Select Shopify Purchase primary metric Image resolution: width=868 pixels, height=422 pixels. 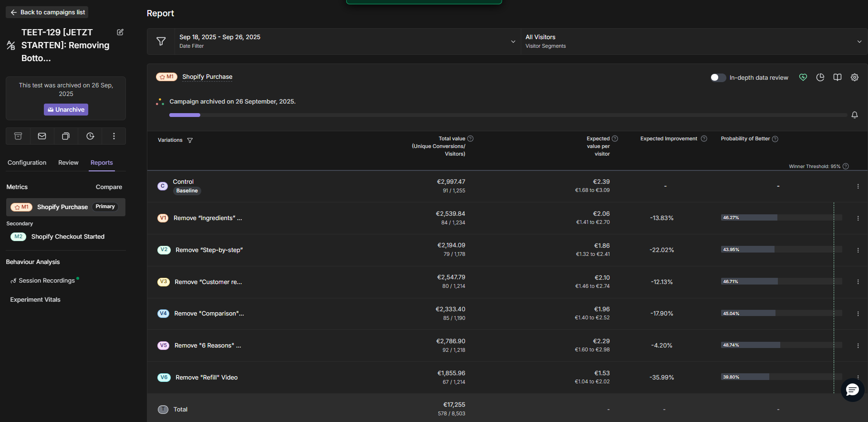tap(66, 207)
